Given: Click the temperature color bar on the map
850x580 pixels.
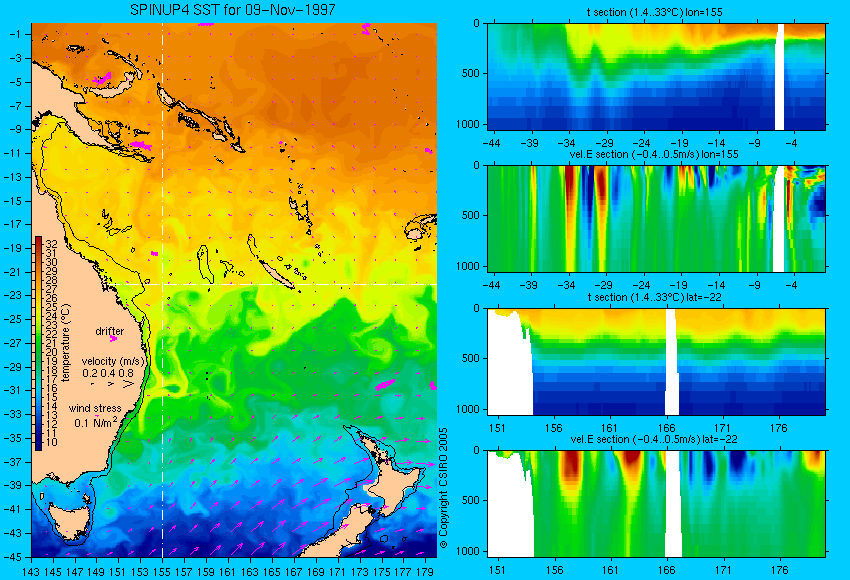Looking at the screenshot, I should (x=38, y=344).
